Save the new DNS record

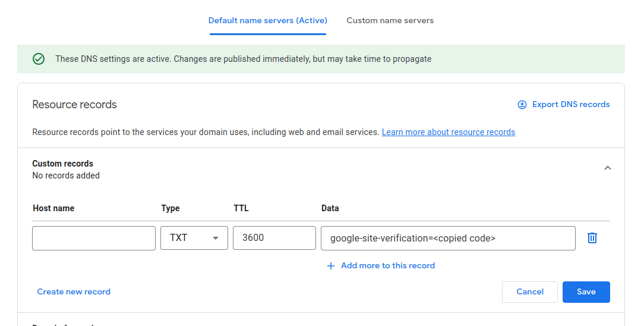(586, 292)
